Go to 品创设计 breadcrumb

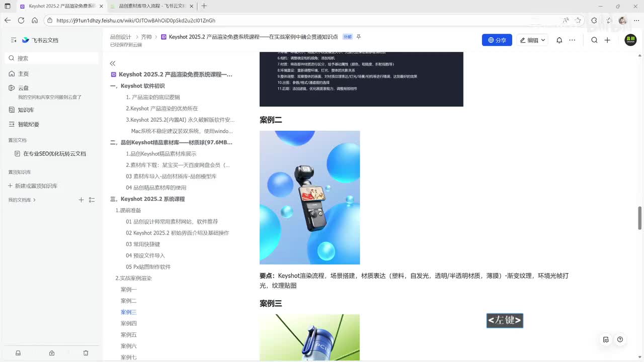pos(121,37)
